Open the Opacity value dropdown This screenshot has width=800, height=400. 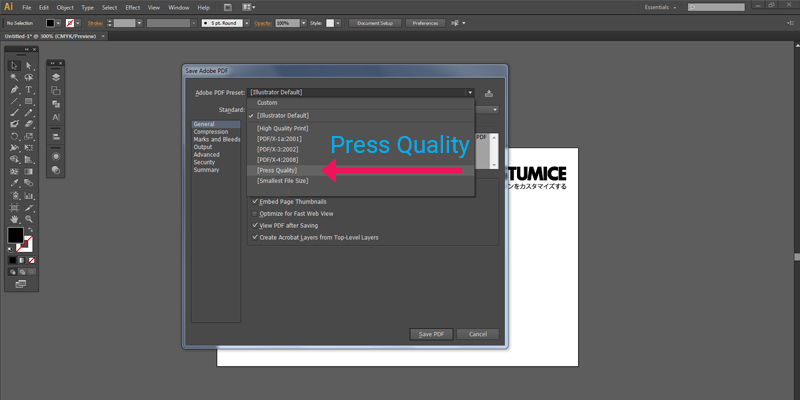[x=304, y=23]
